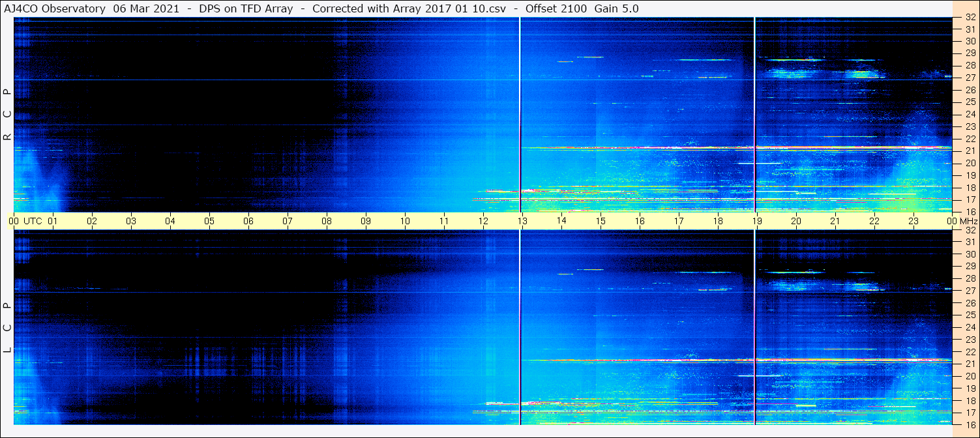Click the 06 hour tick label

(248, 221)
